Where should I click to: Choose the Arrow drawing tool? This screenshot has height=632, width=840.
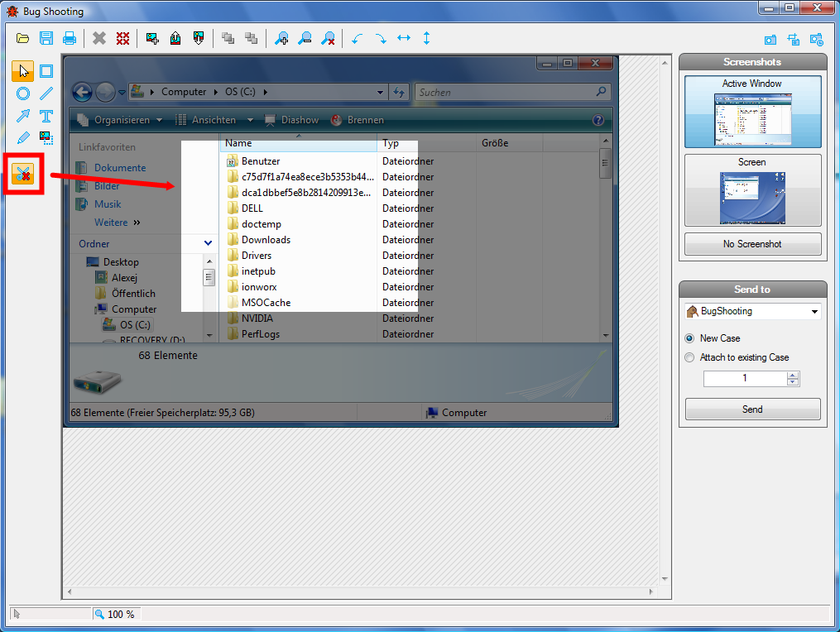(23, 116)
